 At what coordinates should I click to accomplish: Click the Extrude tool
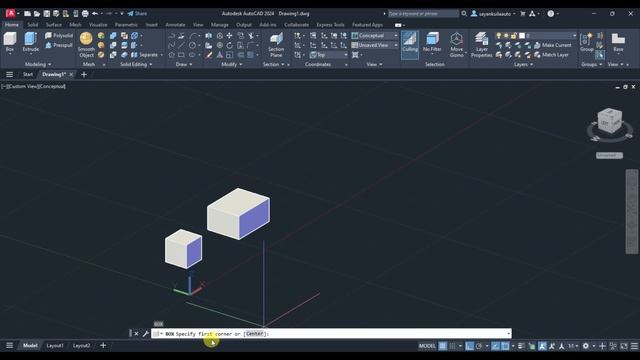31,42
